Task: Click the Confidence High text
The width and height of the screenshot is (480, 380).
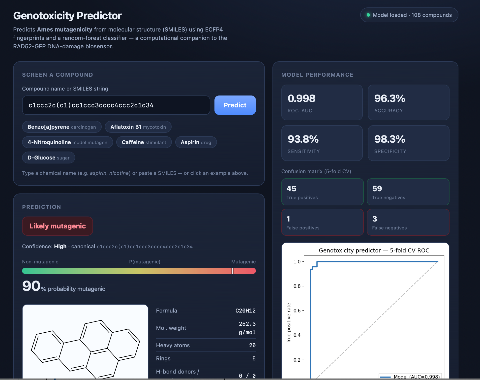Action: click(44, 246)
